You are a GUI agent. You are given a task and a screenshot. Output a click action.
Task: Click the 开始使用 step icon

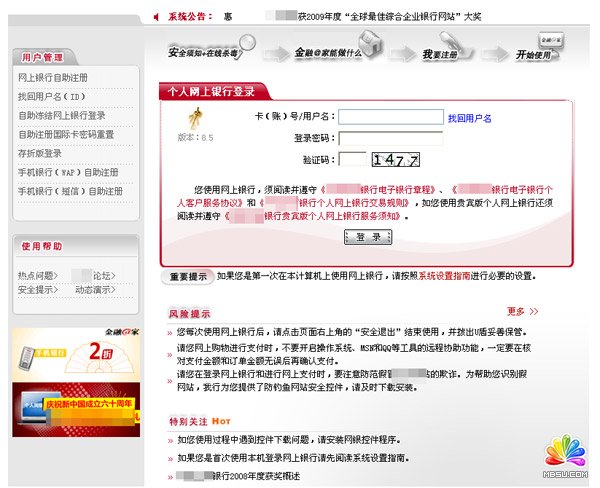click(x=535, y=50)
